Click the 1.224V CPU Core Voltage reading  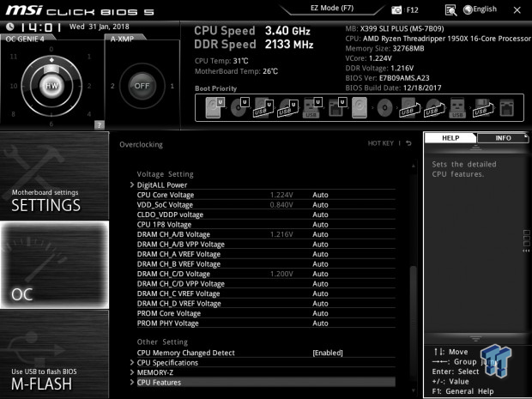coord(281,195)
